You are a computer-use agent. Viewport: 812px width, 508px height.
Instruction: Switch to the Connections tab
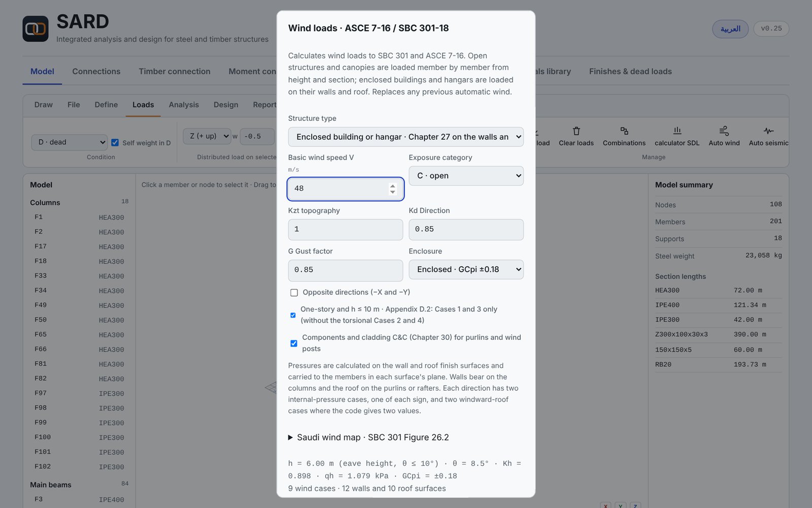96,72
